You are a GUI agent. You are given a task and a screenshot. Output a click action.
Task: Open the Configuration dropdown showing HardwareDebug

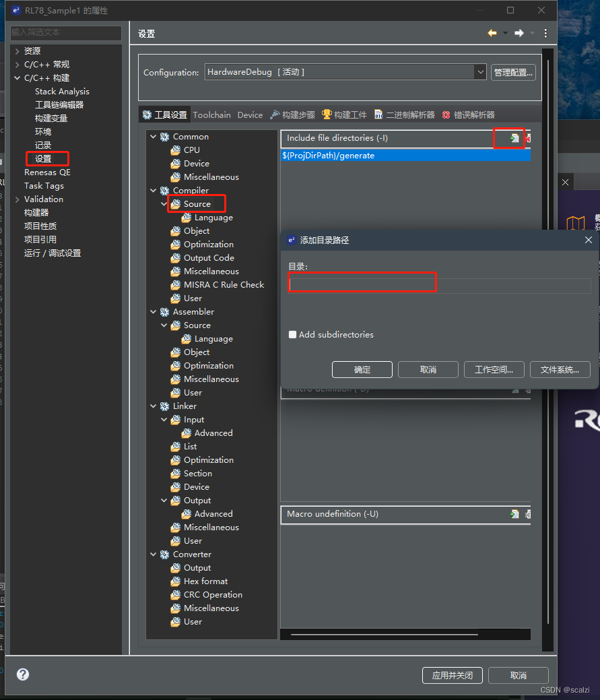tap(479, 71)
